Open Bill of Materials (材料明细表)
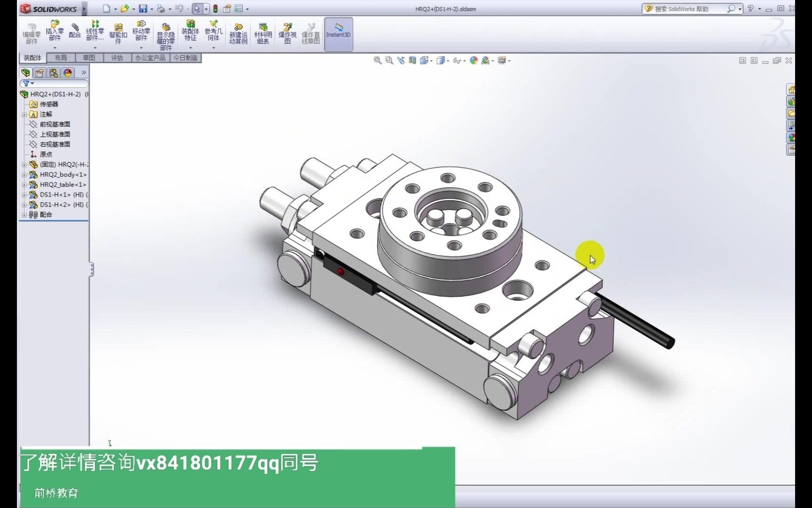 tap(263, 34)
